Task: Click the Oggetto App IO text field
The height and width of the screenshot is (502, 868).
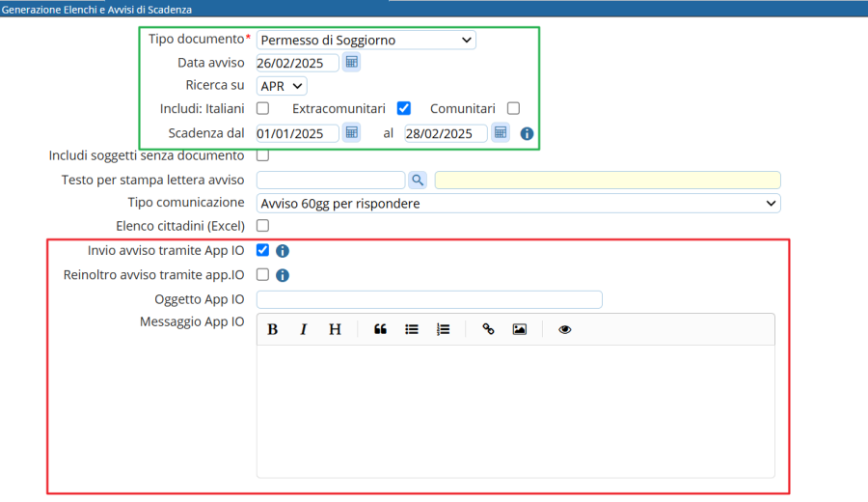Action: coord(429,299)
